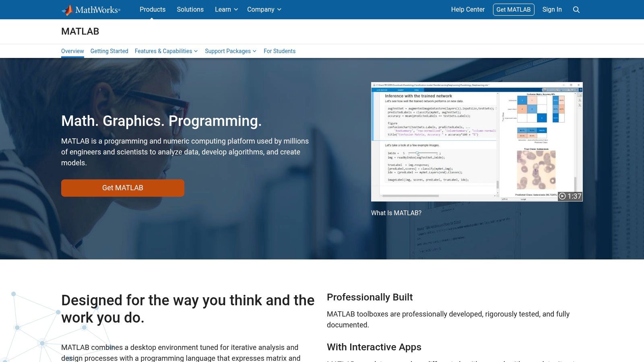Click the header Get MATLAB button

pyautogui.click(x=514, y=10)
